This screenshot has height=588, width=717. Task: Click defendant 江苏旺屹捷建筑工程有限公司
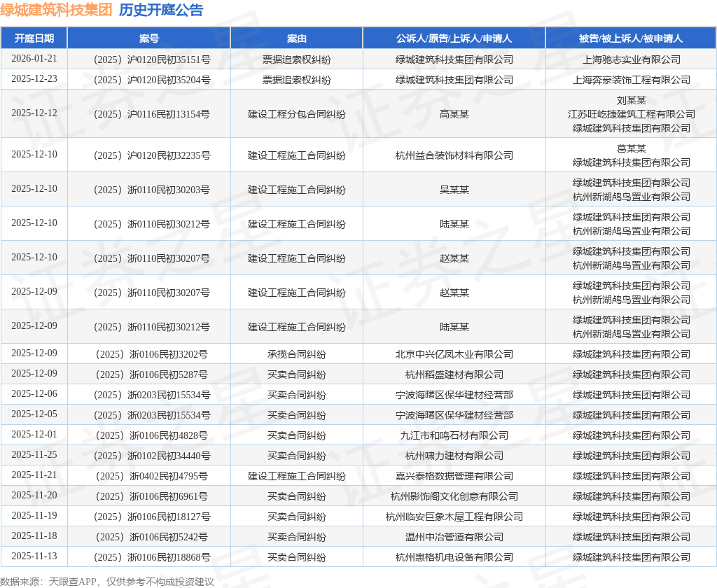click(632, 114)
